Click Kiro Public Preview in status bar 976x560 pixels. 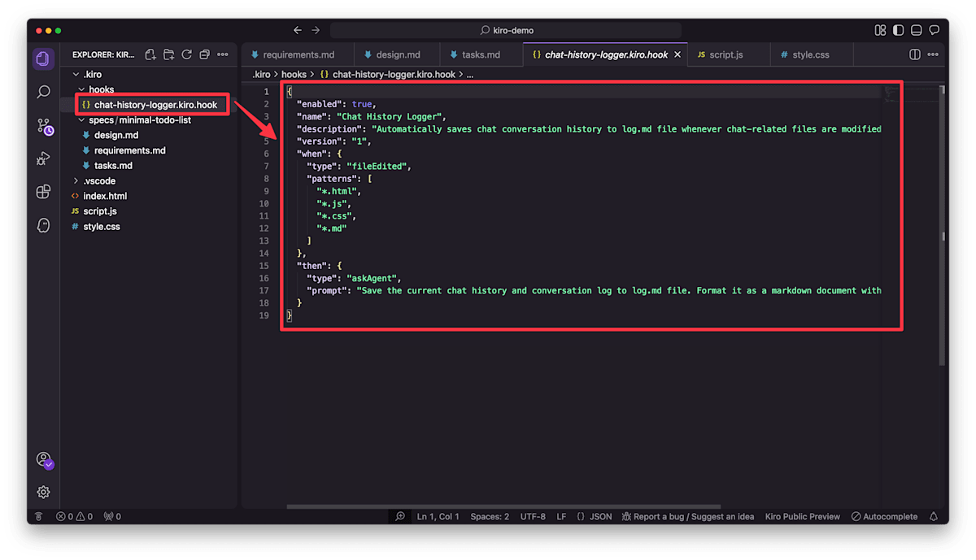[x=802, y=516]
